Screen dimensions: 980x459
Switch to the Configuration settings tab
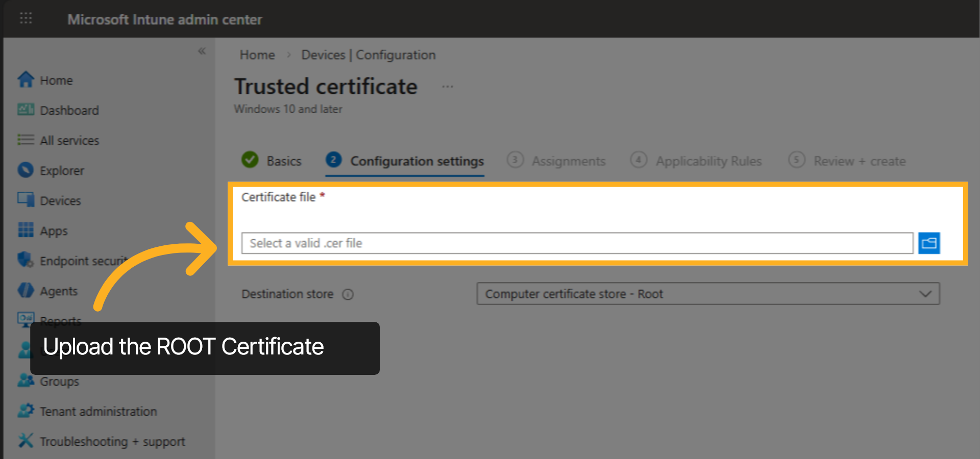pyautogui.click(x=416, y=161)
